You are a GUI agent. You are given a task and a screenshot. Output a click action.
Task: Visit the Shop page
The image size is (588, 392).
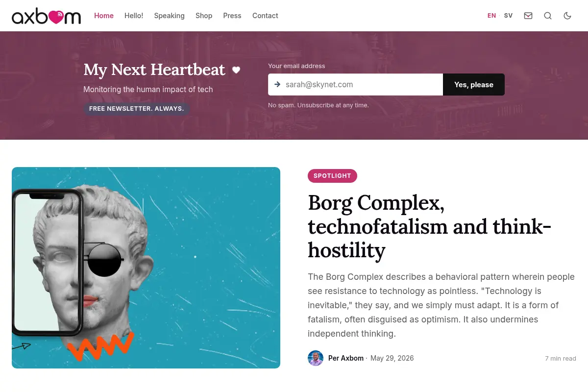coord(204,16)
